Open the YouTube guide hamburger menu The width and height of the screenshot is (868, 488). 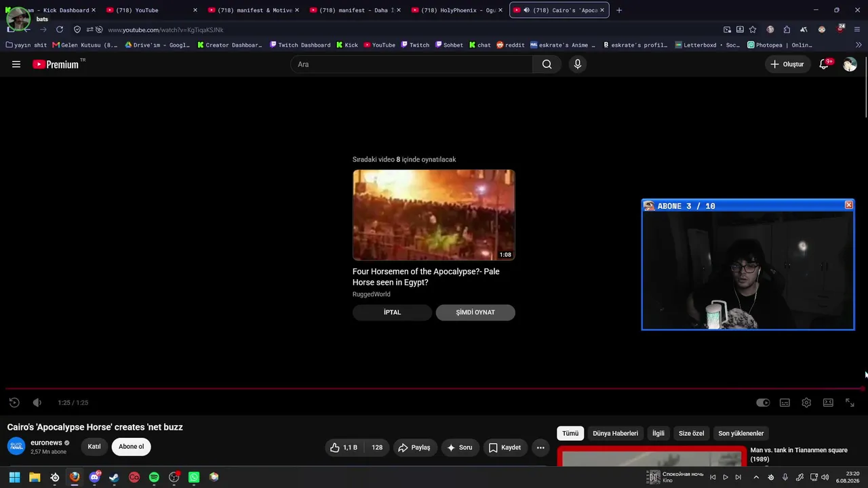pos(16,64)
